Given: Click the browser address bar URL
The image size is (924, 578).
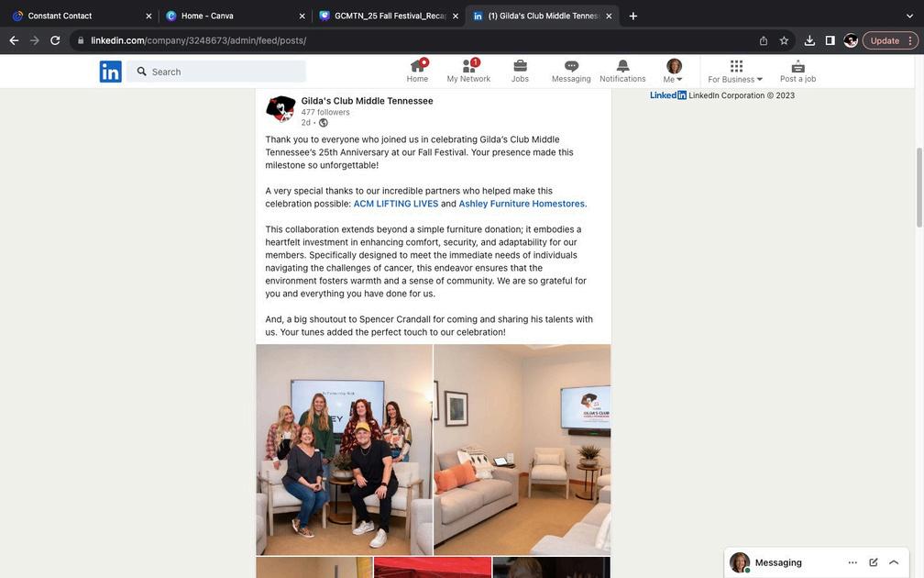Looking at the screenshot, I should point(198,40).
